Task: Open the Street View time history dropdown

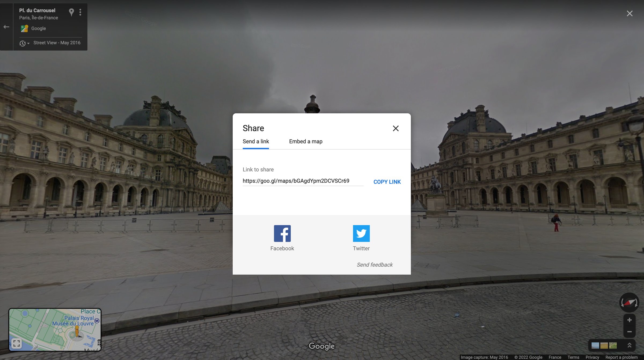Action: (x=24, y=43)
